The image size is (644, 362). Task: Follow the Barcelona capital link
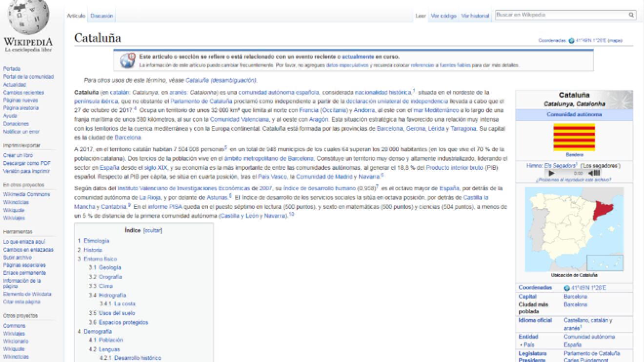tap(575, 296)
